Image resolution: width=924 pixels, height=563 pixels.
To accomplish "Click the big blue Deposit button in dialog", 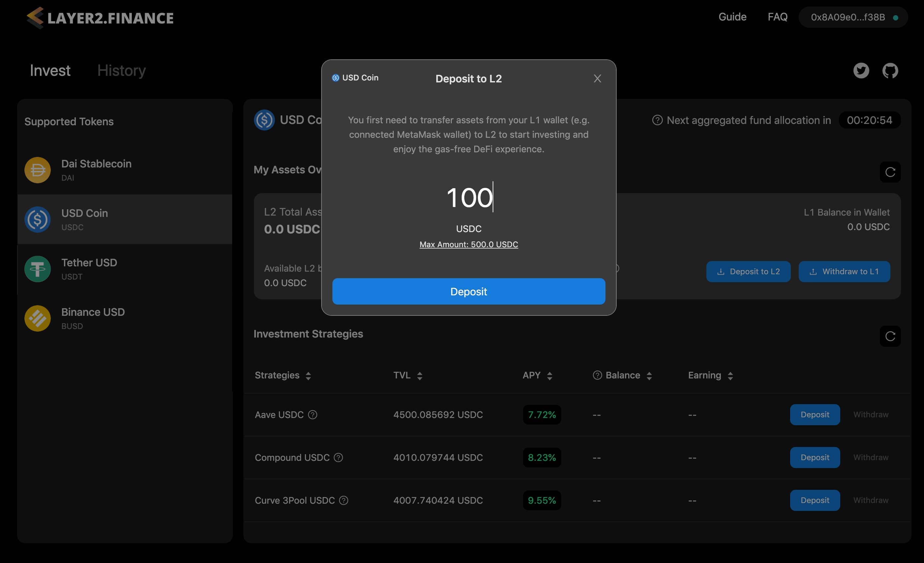I will click(468, 291).
